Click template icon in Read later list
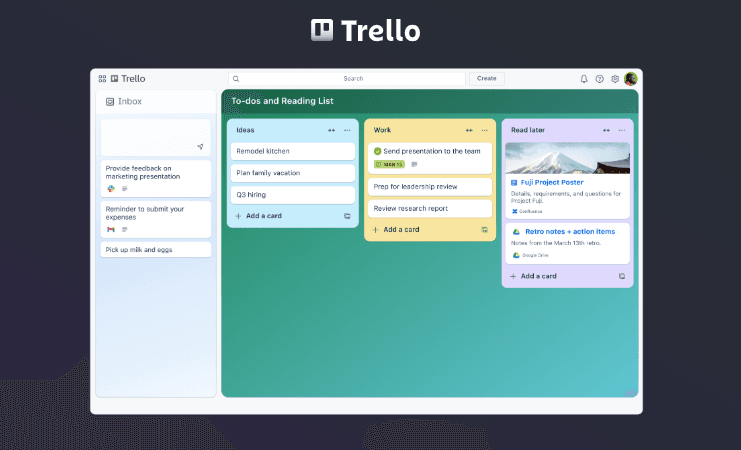 click(x=622, y=276)
